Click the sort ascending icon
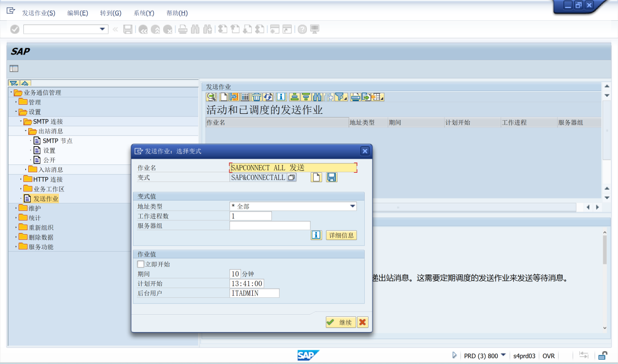618x364 pixels. (294, 97)
